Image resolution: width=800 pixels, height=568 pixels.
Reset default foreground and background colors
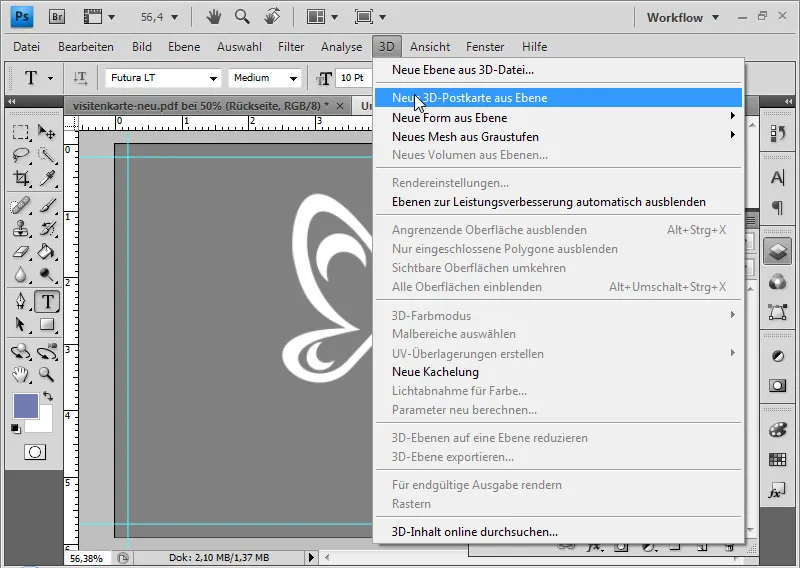click(16, 429)
